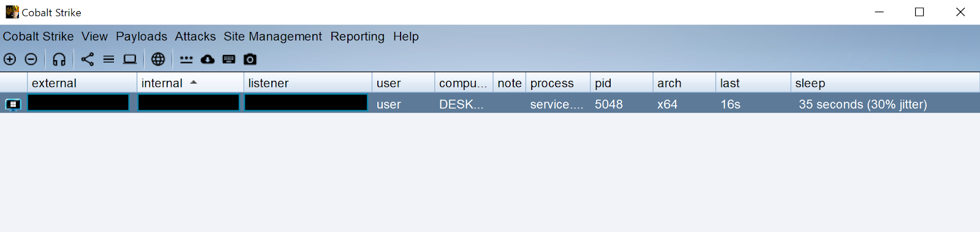The height and width of the screenshot is (232, 980).
Task: Show the pivot graph share icon
Action: 88,59
